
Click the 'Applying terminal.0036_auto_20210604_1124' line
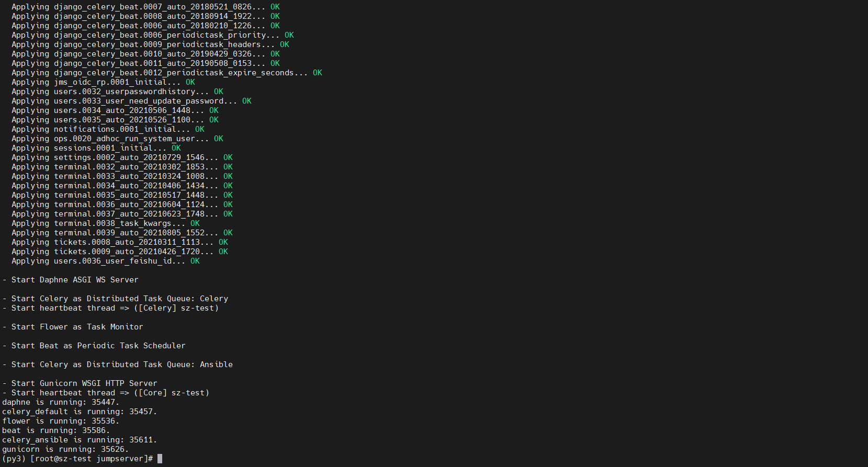point(122,204)
